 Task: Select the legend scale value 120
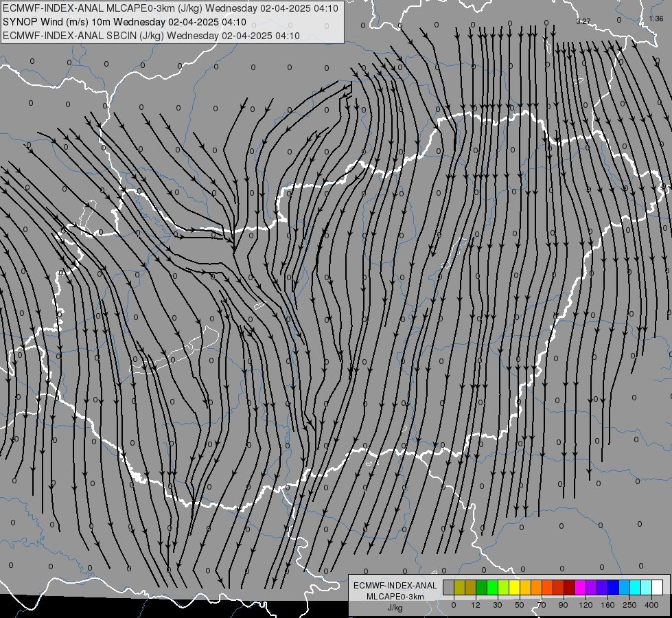click(x=586, y=605)
